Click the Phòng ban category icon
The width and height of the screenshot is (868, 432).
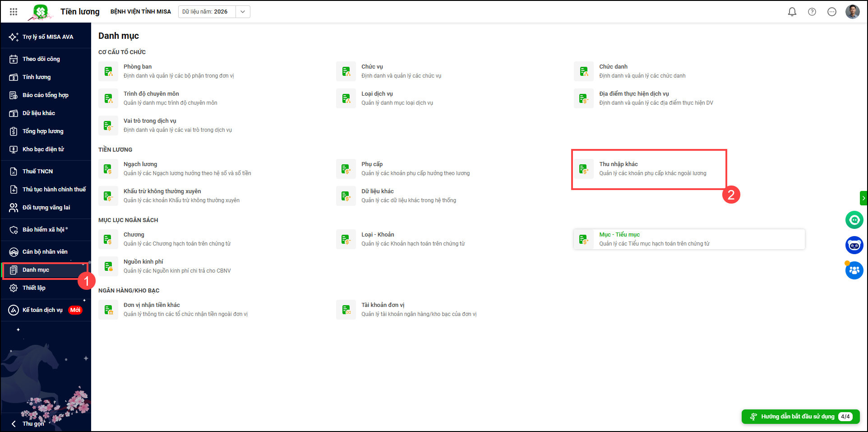coord(108,71)
